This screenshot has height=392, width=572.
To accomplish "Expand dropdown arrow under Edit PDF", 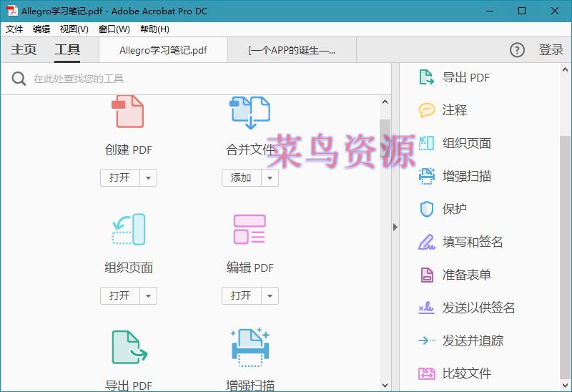I will (x=270, y=296).
